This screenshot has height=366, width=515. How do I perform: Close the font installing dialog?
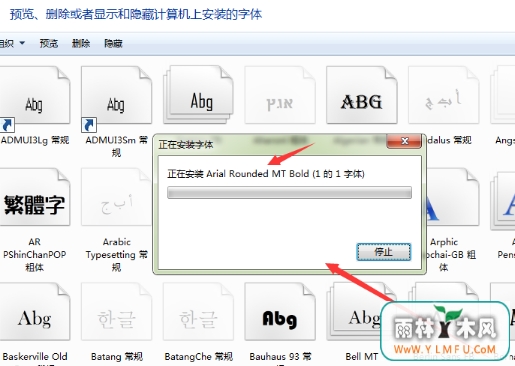click(404, 141)
